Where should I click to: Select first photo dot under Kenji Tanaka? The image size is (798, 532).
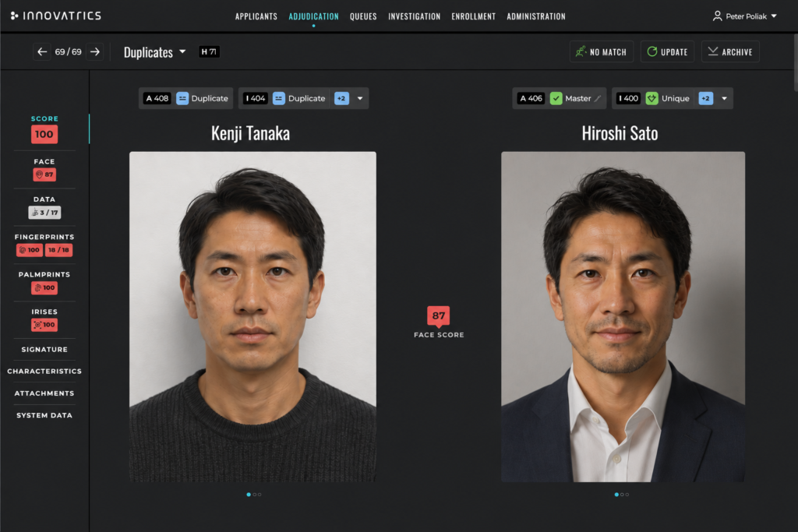click(x=249, y=495)
